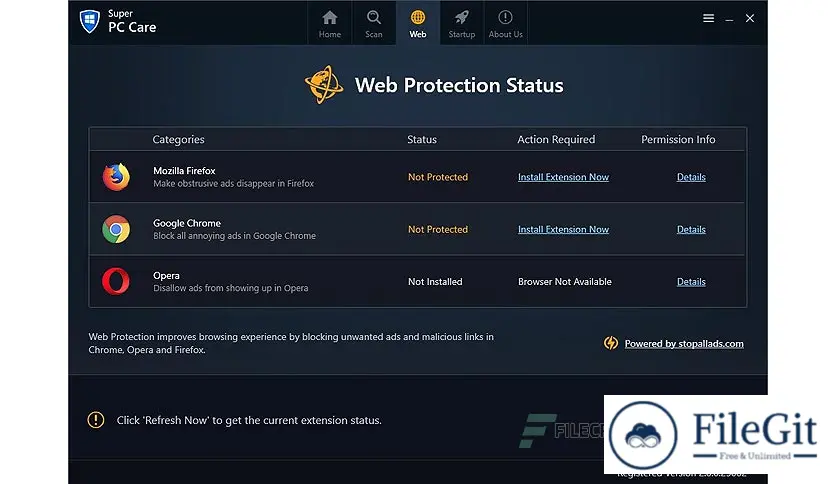
Task: Click the 'Web Protection Status' heading
Action: point(459,85)
